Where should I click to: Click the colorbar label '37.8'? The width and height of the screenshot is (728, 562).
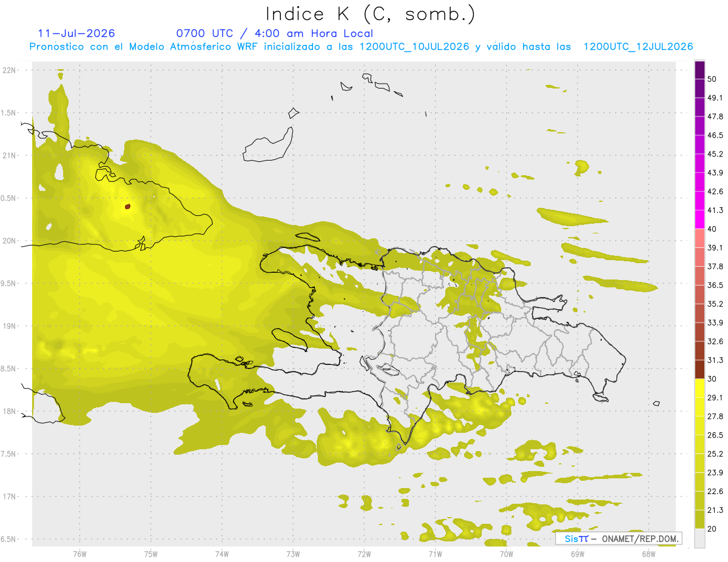tap(715, 266)
